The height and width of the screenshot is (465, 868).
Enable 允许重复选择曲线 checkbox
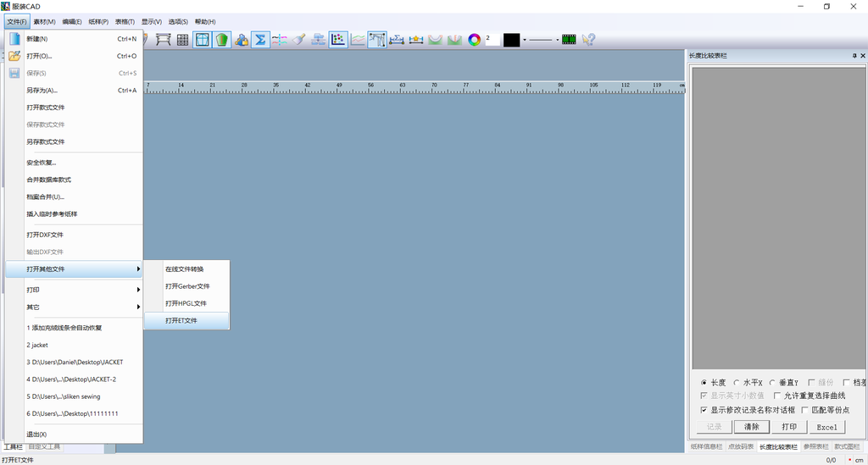[x=777, y=396]
